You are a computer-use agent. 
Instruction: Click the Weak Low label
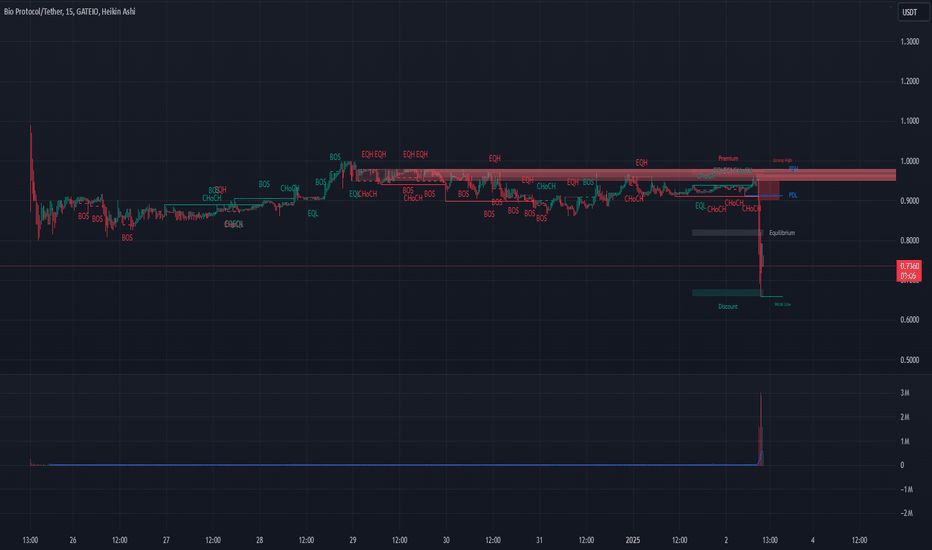783,304
